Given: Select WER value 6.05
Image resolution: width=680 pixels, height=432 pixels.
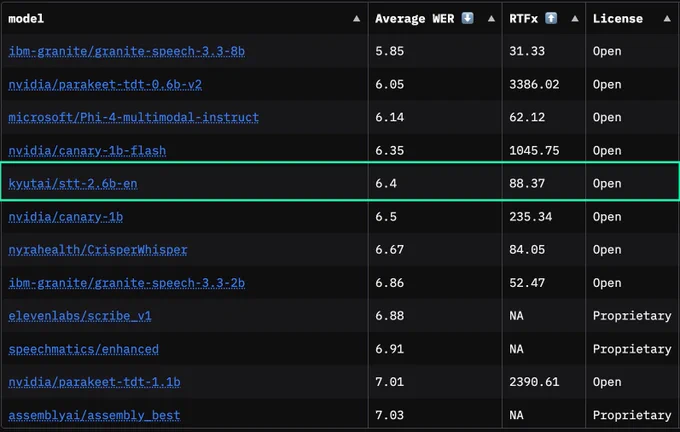Looking at the screenshot, I should [x=389, y=84].
